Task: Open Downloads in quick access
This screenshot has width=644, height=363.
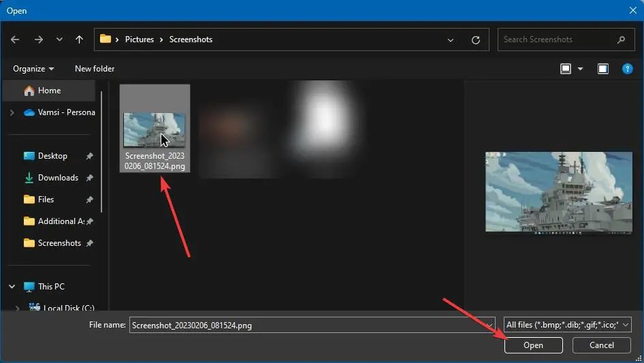Action: tap(58, 178)
